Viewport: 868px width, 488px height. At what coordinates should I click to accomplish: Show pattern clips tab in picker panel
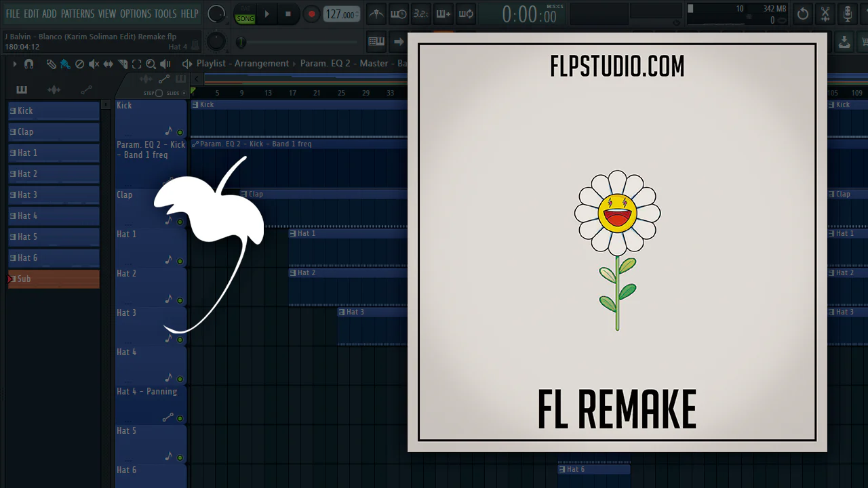click(22, 89)
